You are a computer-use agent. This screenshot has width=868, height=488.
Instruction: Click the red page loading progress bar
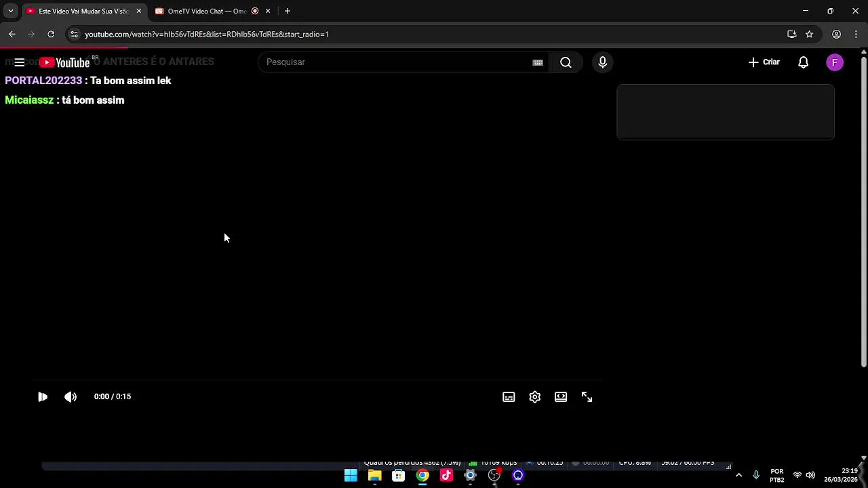pos(64,47)
